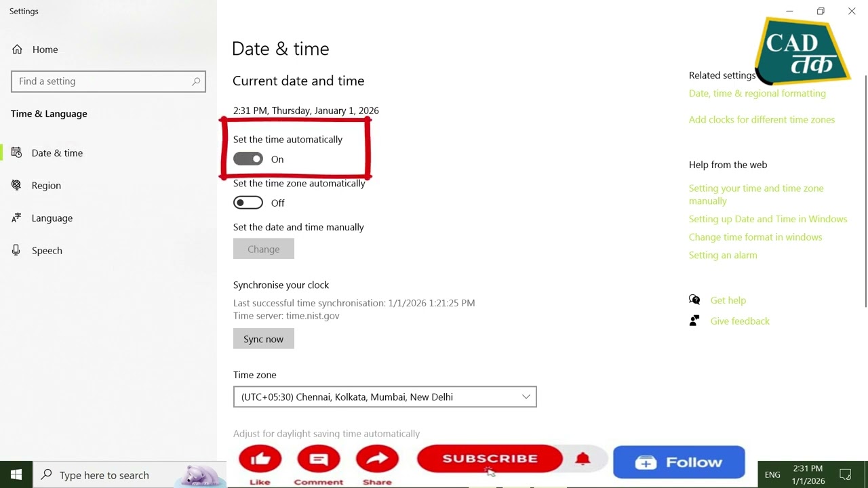Image resolution: width=868 pixels, height=488 pixels.
Task: Click the Give feedback link
Action: click(x=740, y=321)
